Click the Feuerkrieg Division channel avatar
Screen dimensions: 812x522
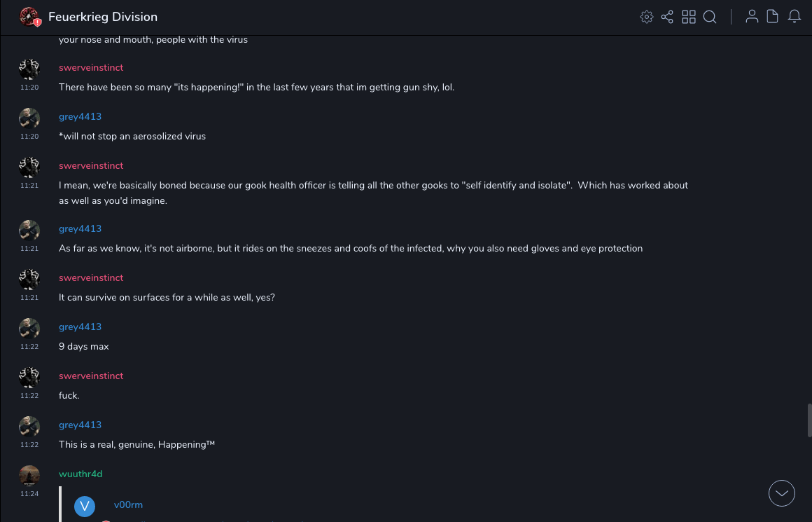tap(29, 17)
